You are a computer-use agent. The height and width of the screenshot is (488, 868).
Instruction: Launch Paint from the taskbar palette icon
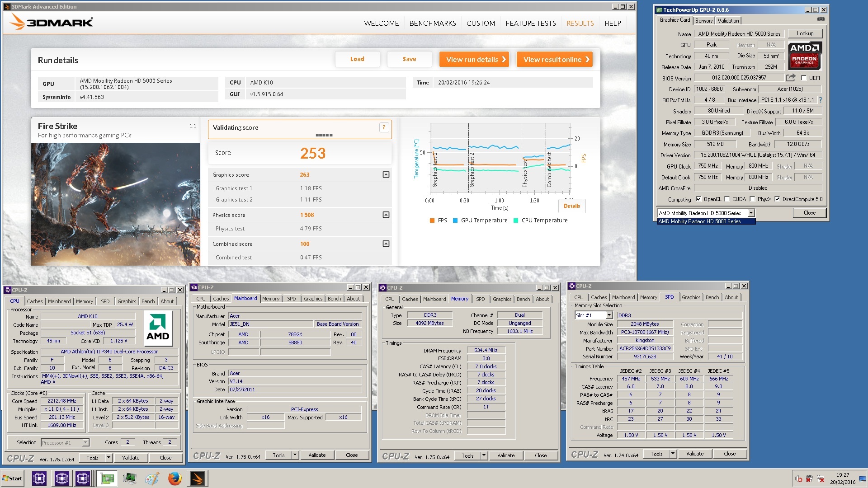(152, 478)
